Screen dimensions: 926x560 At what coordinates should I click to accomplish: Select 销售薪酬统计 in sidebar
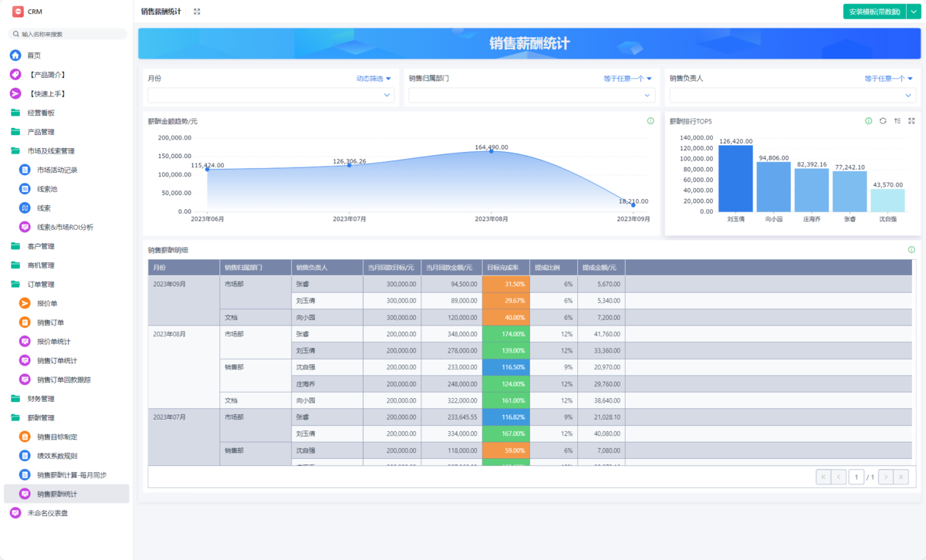point(66,494)
